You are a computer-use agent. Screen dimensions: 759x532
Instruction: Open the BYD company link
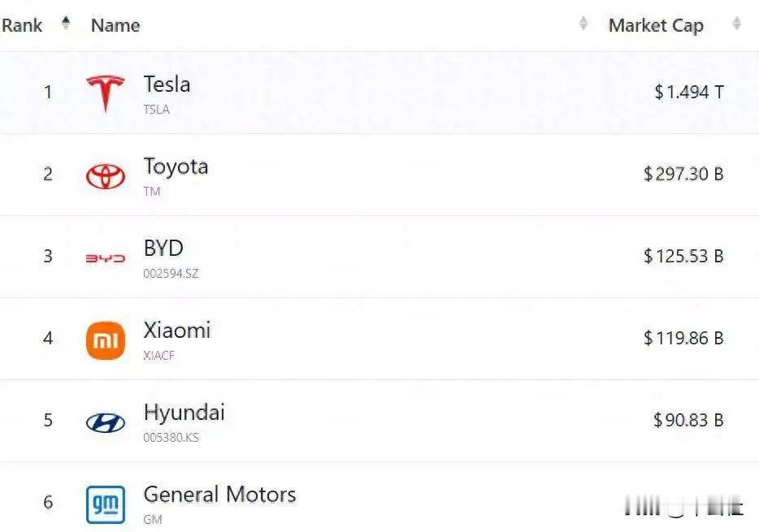(163, 249)
